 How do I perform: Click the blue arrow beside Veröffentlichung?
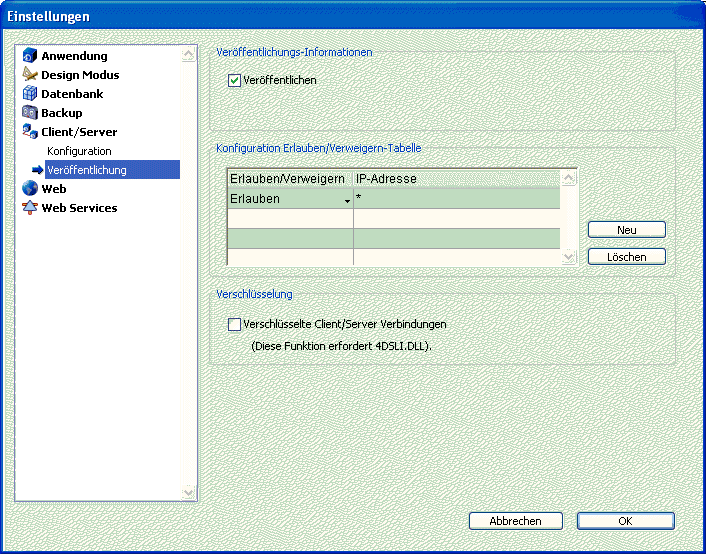(38, 170)
